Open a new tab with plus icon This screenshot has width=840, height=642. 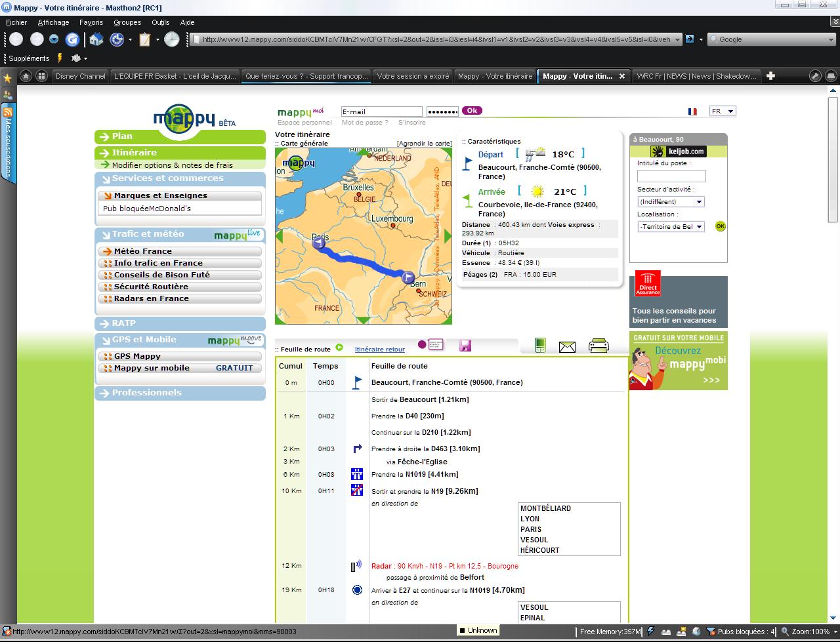771,76
